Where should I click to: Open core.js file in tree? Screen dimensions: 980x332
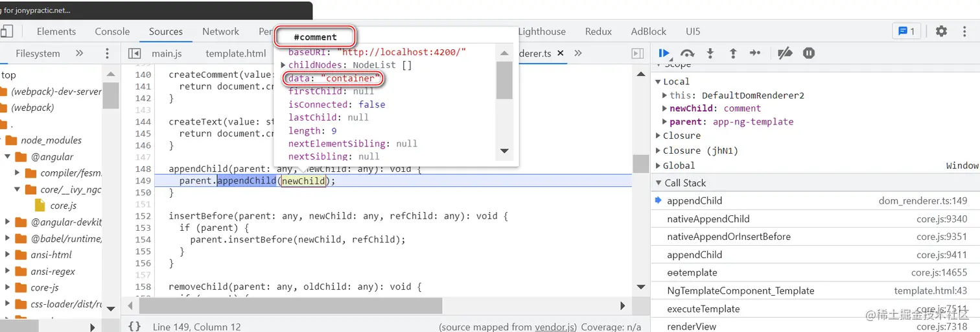[x=64, y=206]
